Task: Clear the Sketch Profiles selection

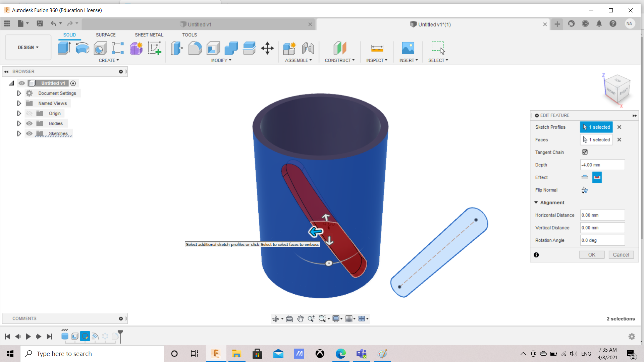Action: point(619,127)
